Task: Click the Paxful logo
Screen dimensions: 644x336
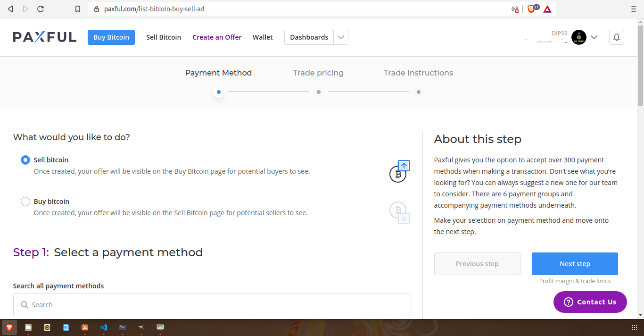Action: [x=45, y=37]
